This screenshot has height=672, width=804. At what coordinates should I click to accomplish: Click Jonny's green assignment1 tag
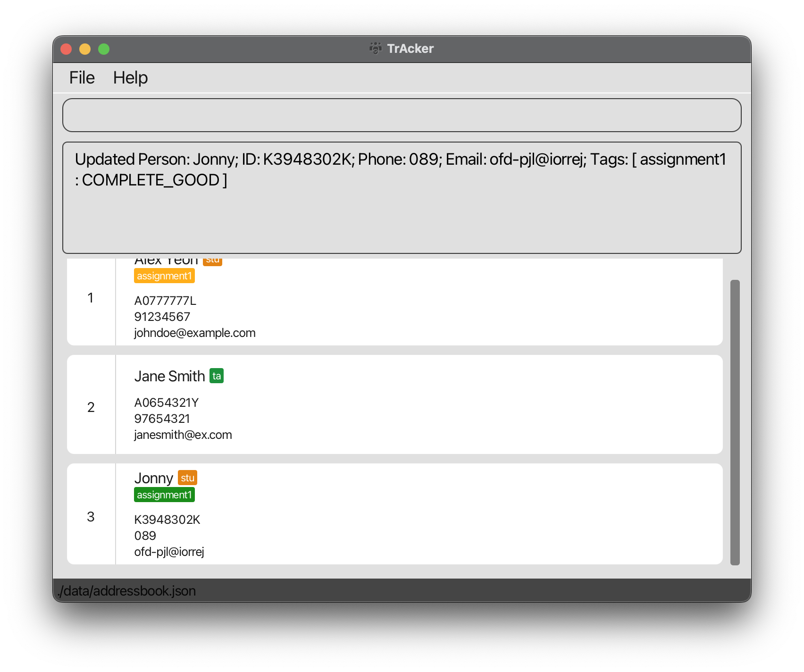pos(164,495)
